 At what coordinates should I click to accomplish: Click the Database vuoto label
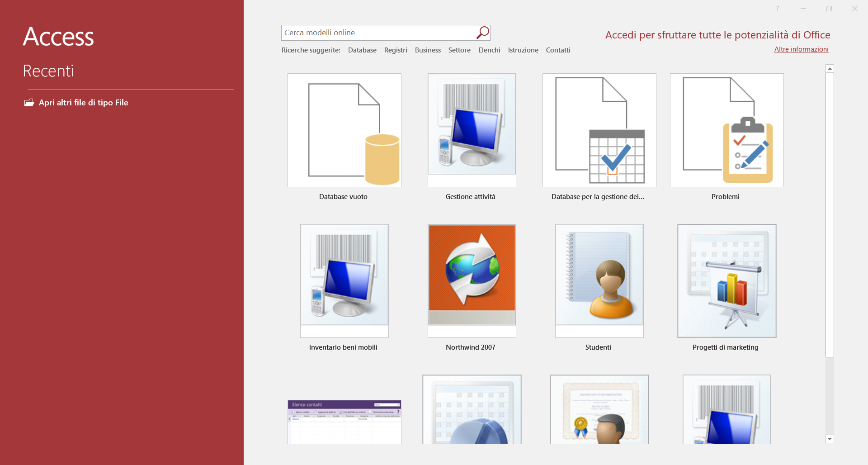(343, 197)
